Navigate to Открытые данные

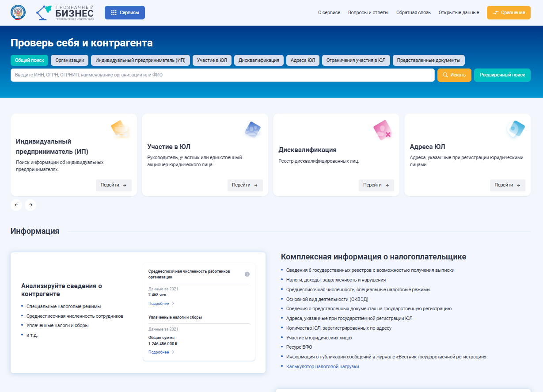point(459,13)
